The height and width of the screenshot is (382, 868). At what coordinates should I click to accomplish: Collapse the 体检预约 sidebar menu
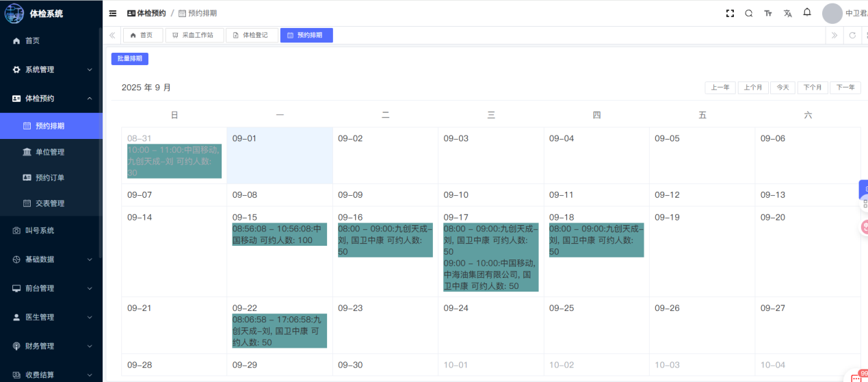click(51, 98)
